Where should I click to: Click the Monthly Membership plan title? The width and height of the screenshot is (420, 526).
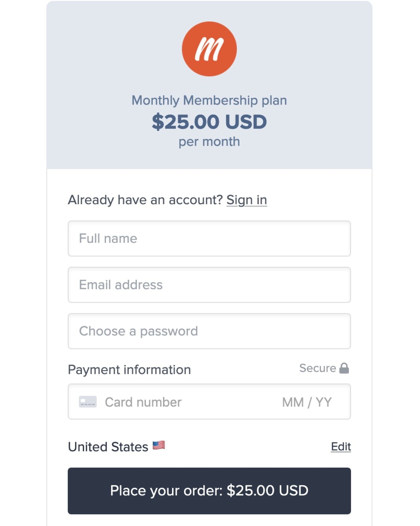point(209,100)
